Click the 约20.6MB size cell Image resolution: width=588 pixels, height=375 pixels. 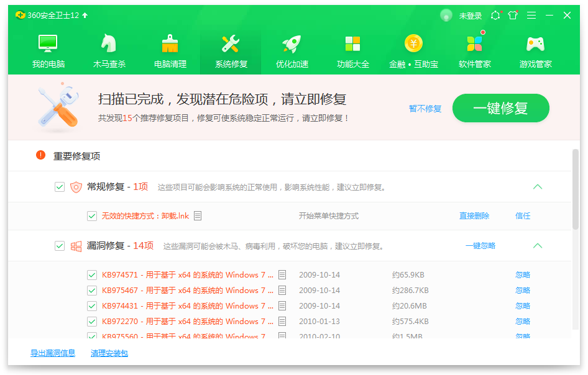pyautogui.click(x=409, y=306)
